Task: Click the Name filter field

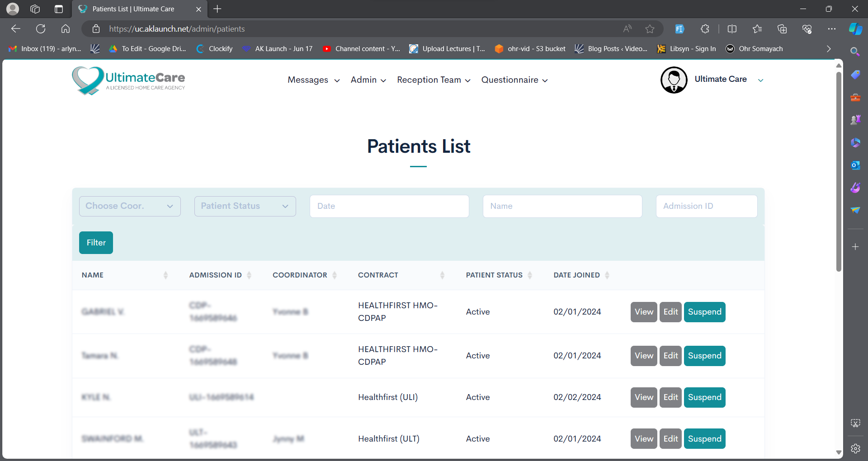Action: [562, 206]
